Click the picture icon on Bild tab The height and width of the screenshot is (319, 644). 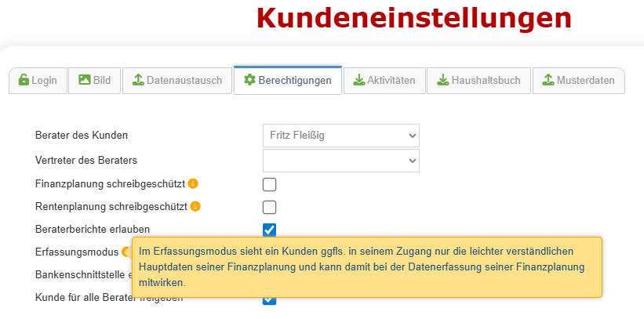point(85,80)
